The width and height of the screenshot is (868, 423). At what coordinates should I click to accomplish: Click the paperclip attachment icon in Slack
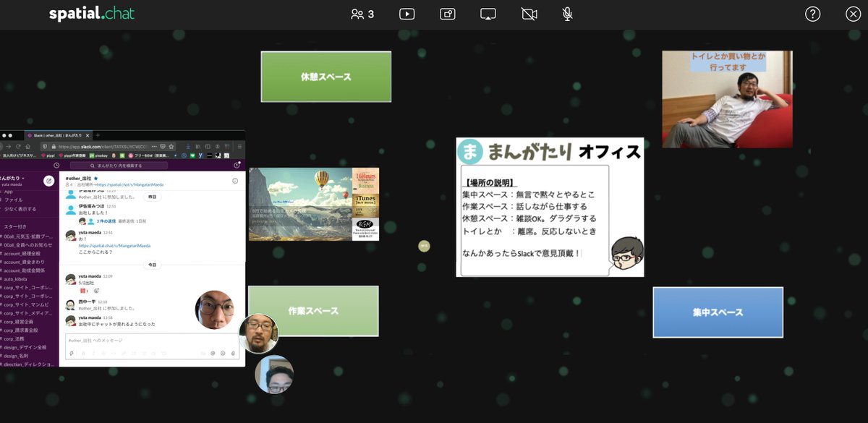coord(233,353)
